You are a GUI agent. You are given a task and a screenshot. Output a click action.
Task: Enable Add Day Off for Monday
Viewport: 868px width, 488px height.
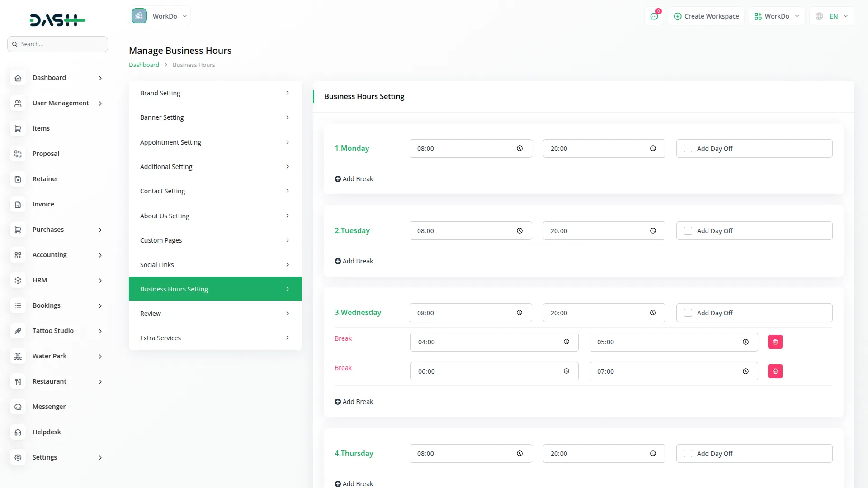688,149
